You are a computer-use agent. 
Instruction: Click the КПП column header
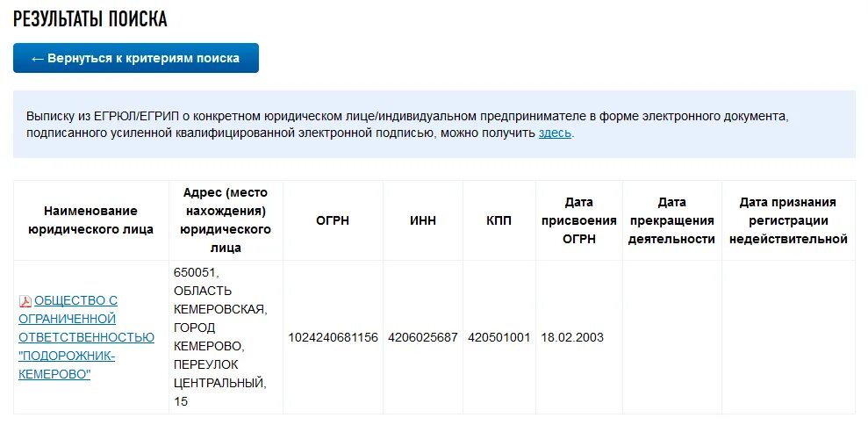[499, 220]
